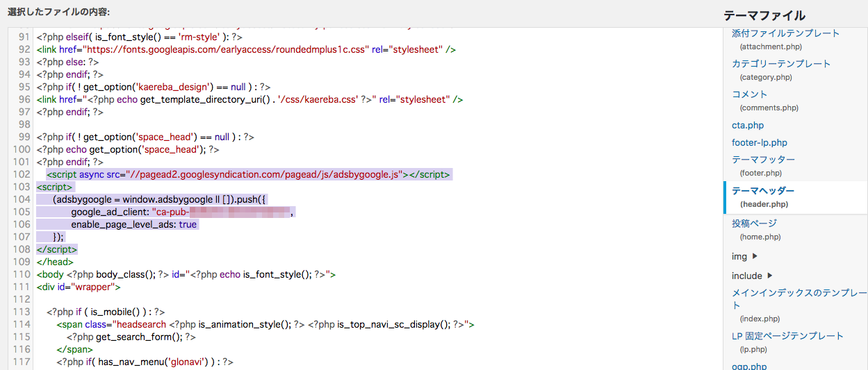Click the 選択したファイルの内容 label

click(58, 12)
